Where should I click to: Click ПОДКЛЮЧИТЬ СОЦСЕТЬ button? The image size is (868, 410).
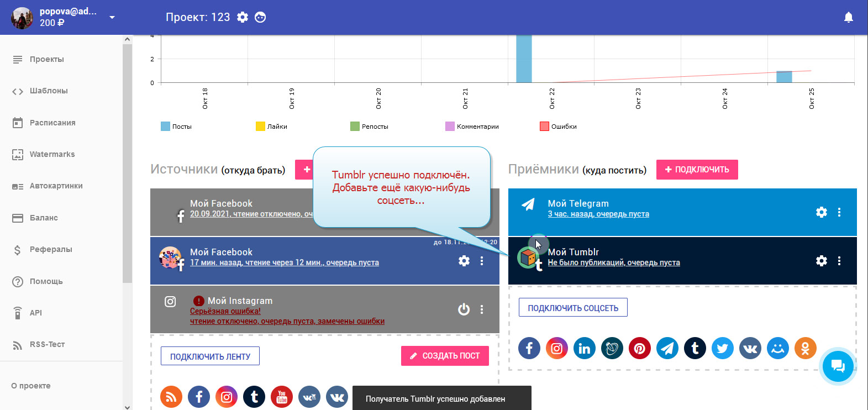tap(572, 308)
